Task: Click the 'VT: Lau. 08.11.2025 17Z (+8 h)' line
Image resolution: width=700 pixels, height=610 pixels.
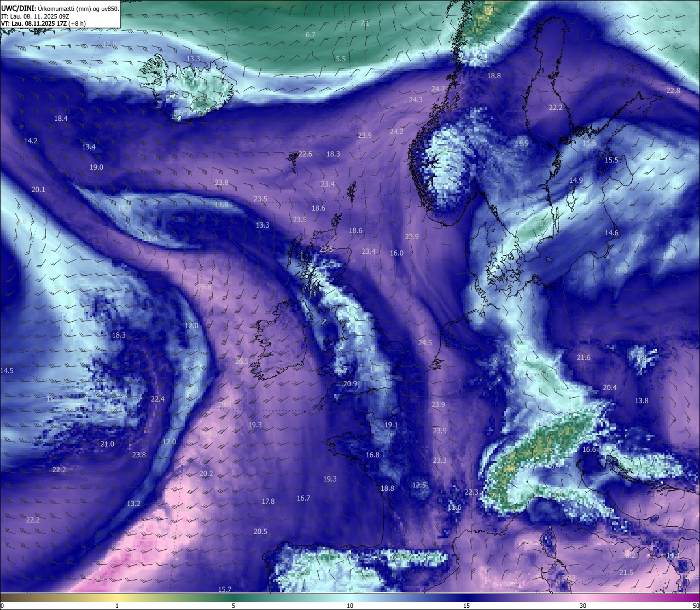Action: (43, 24)
